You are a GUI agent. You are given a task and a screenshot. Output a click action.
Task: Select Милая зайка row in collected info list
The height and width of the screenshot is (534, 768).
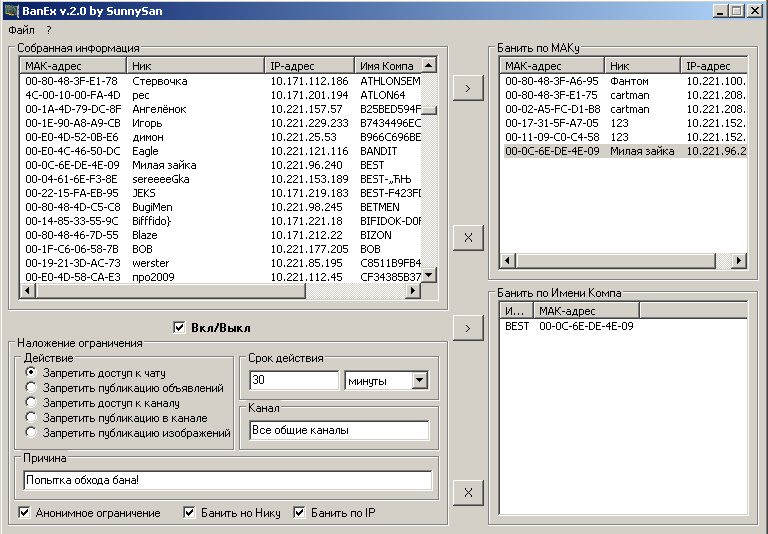(220, 165)
